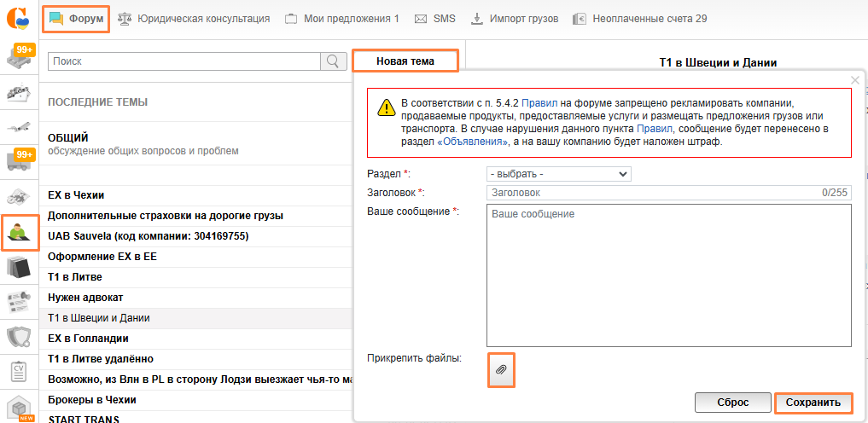Close the new topic dialog
This screenshot has width=868, height=423.
855,80
